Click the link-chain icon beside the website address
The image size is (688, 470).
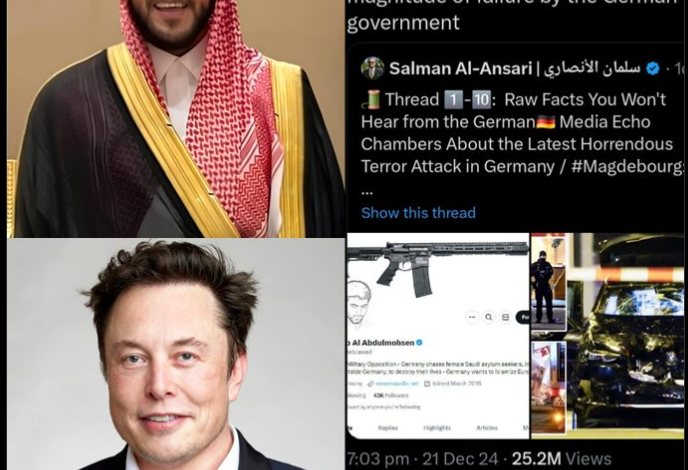pyautogui.click(x=370, y=384)
